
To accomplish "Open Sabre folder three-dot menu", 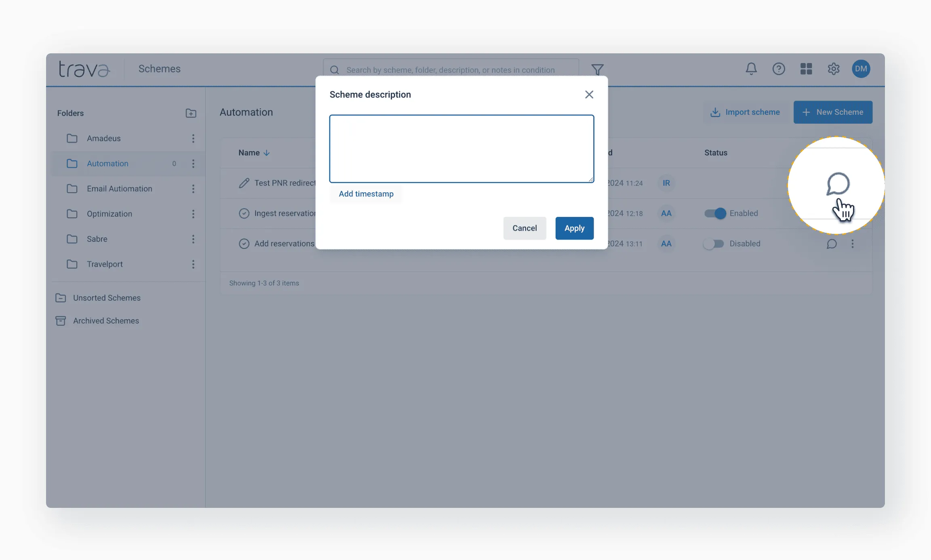I will 193,239.
